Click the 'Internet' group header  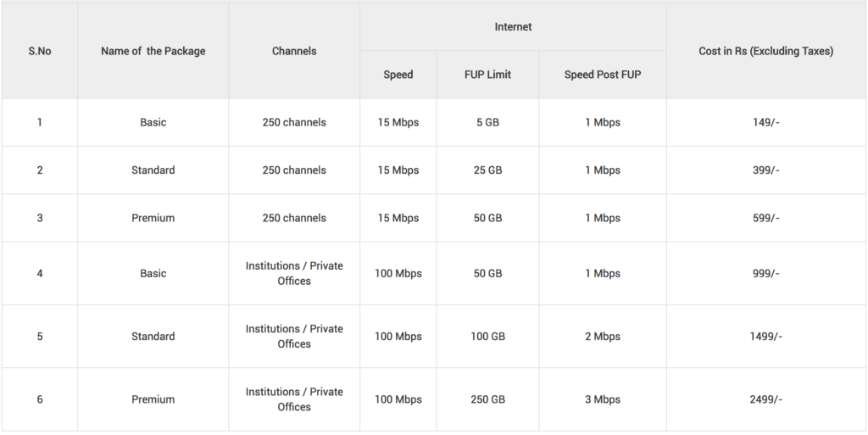point(513,26)
